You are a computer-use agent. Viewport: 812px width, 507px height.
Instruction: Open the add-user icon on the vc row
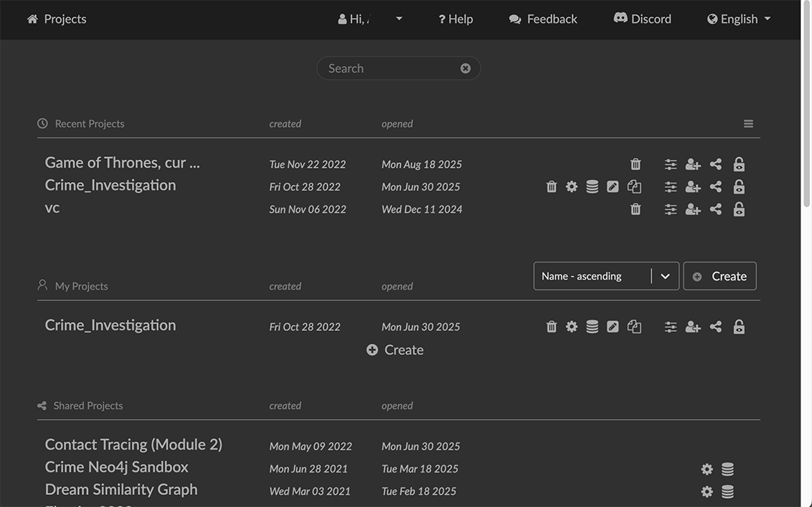point(692,209)
